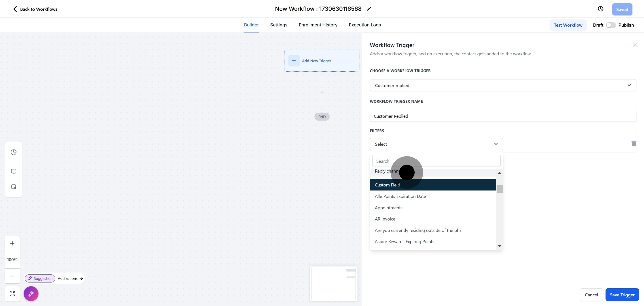This screenshot has width=644, height=306.
Task: Zoom in the canvas with plus button
Action: click(x=12, y=243)
